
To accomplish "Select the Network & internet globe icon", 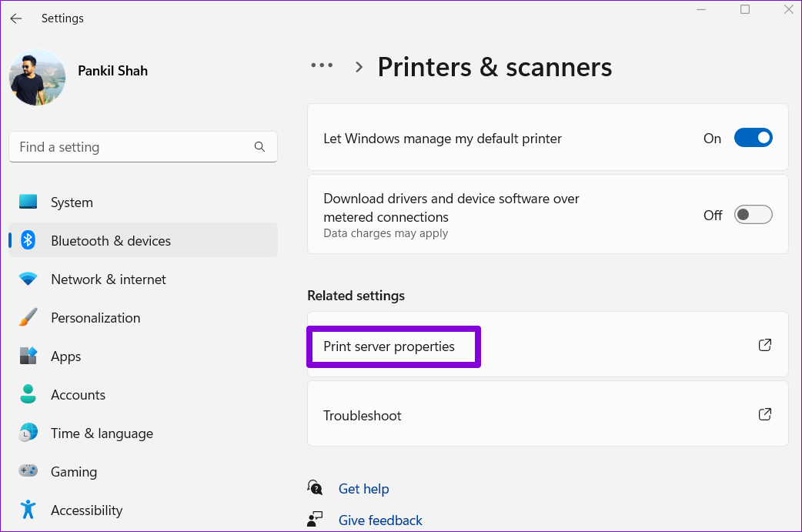I will click(x=28, y=279).
